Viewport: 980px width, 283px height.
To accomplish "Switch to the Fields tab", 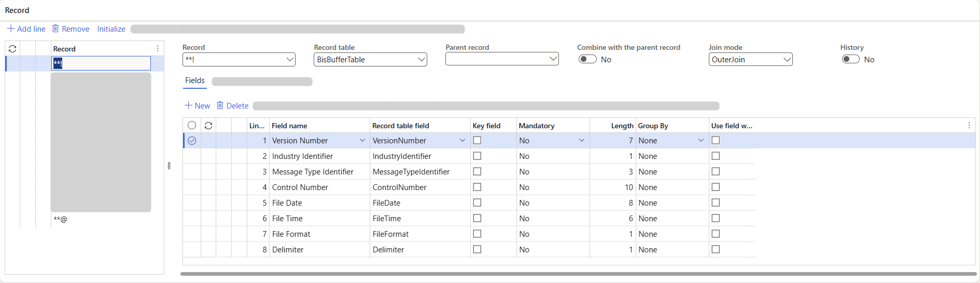I will coord(195,80).
